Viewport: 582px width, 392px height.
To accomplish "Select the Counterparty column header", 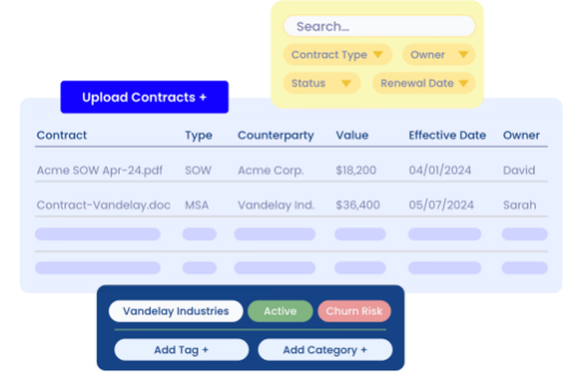I will [275, 136].
